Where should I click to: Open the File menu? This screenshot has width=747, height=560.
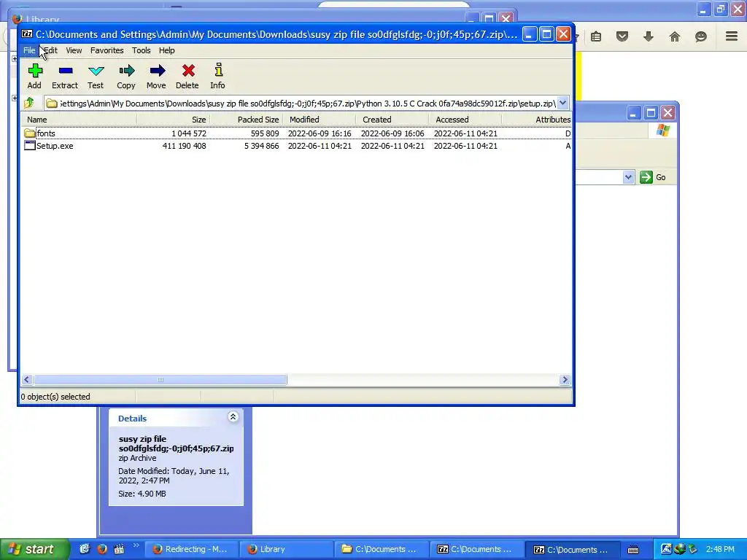pos(29,50)
